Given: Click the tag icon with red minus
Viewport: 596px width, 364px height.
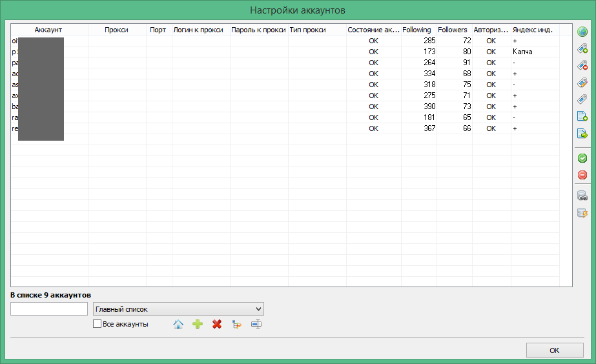Looking at the screenshot, I should click(582, 65).
